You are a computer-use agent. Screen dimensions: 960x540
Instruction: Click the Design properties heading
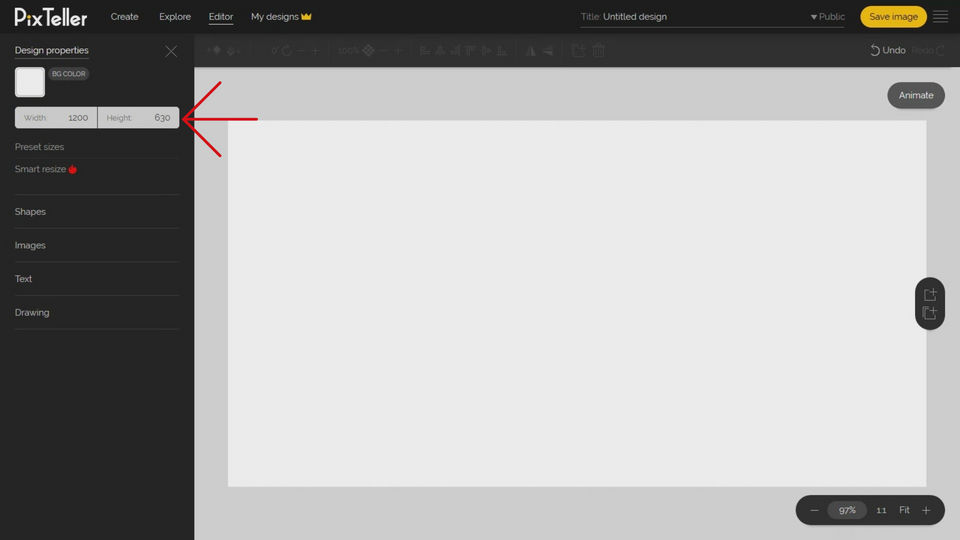click(x=51, y=50)
